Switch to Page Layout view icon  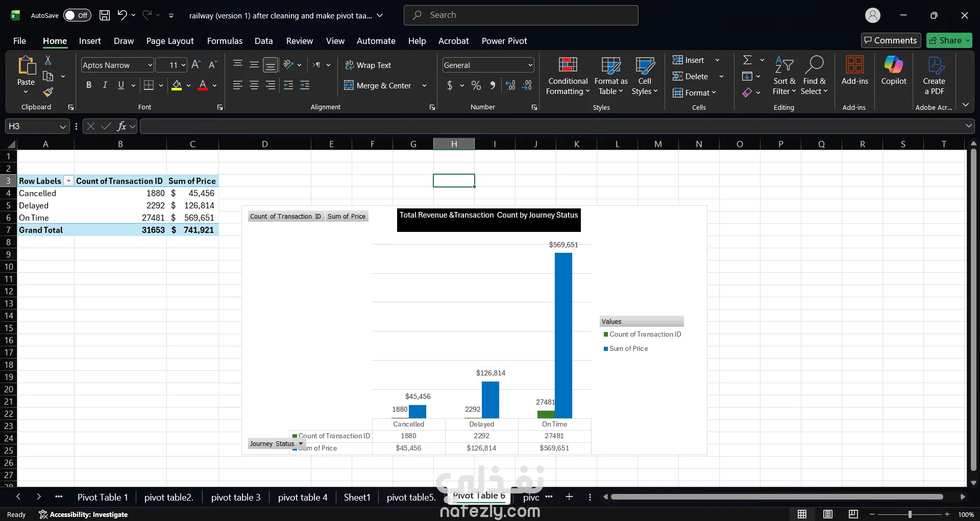[x=828, y=514]
